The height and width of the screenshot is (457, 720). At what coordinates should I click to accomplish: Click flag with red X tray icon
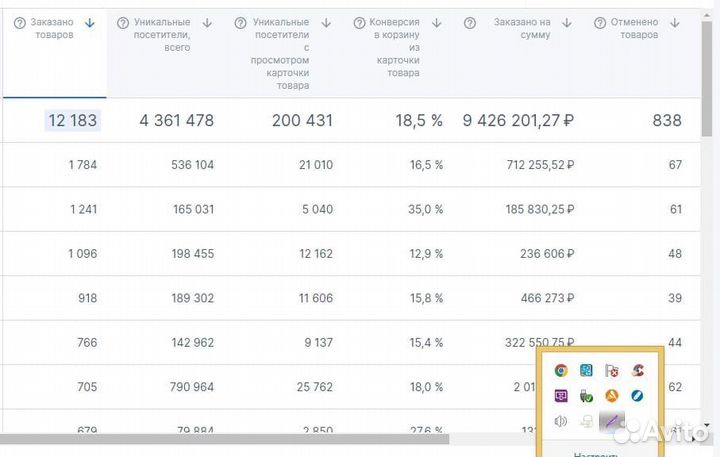pos(611,371)
